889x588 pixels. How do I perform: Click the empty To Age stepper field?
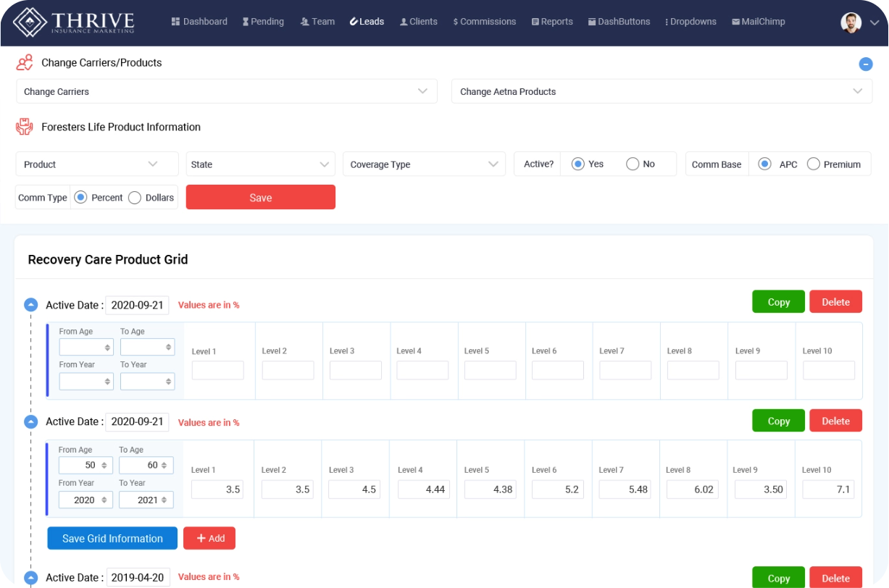(x=148, y=348)
